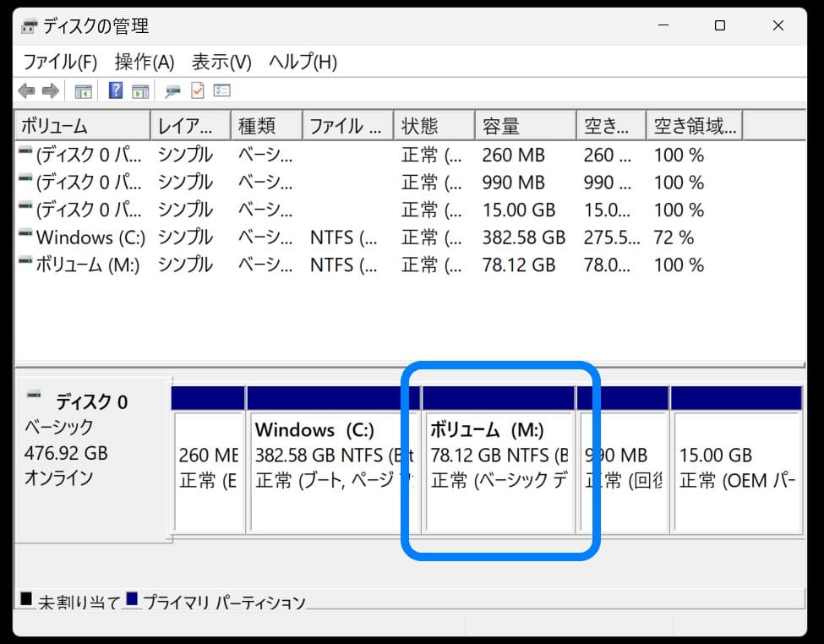Sort by the 種類 column header
This screenshot has width=824, height=644.
tap(267, 126)
